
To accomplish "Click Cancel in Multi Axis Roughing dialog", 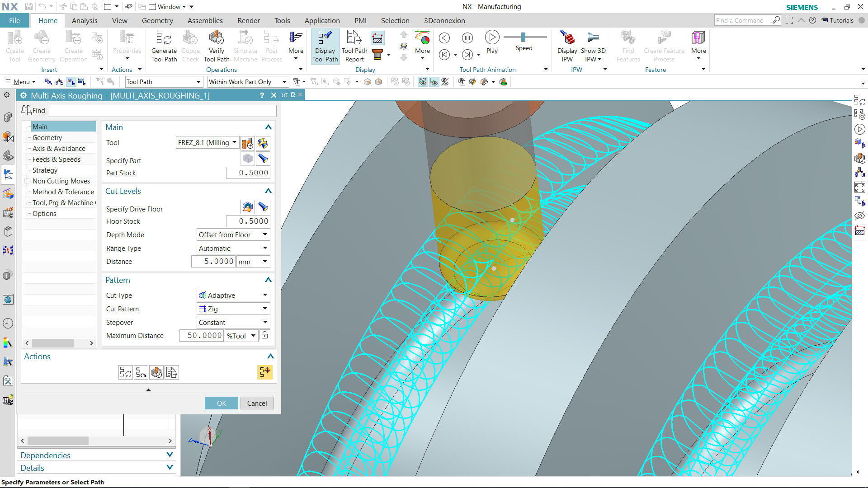I will (x=257, y=403).
